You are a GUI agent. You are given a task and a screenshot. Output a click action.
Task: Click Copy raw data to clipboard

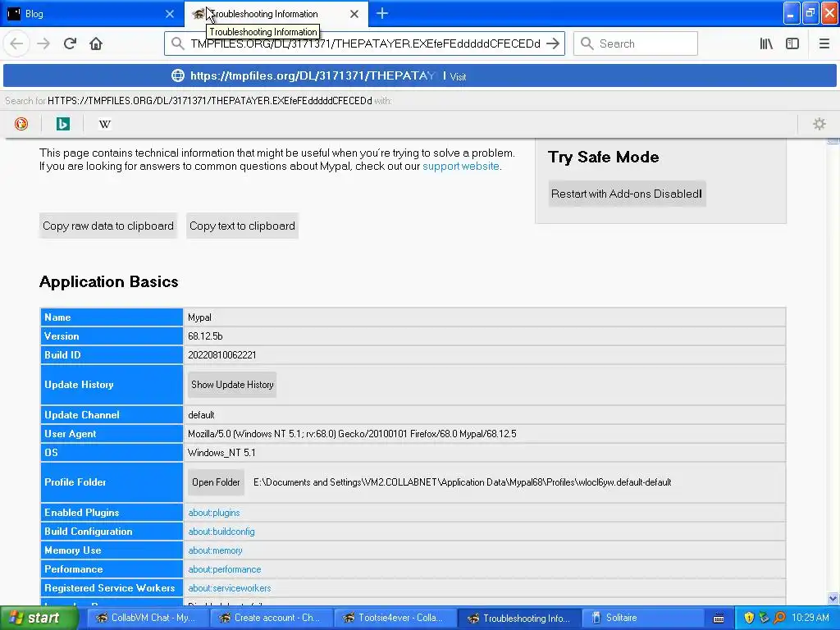(108, 226)
